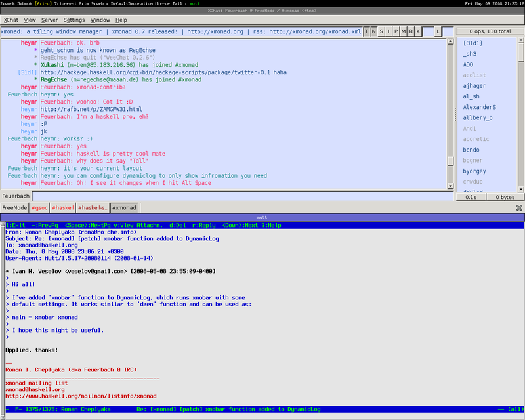Click the chat message input field
525x420 pixels.
click(x=243, y=196)
